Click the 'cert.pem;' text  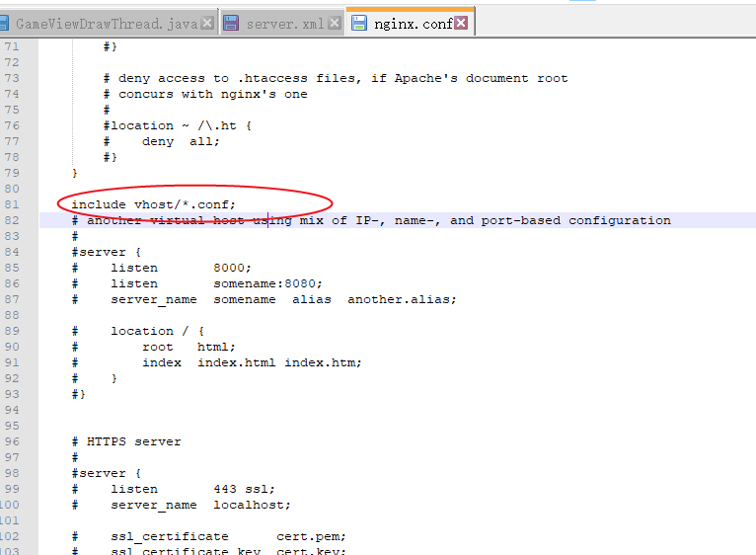[311, 536]
